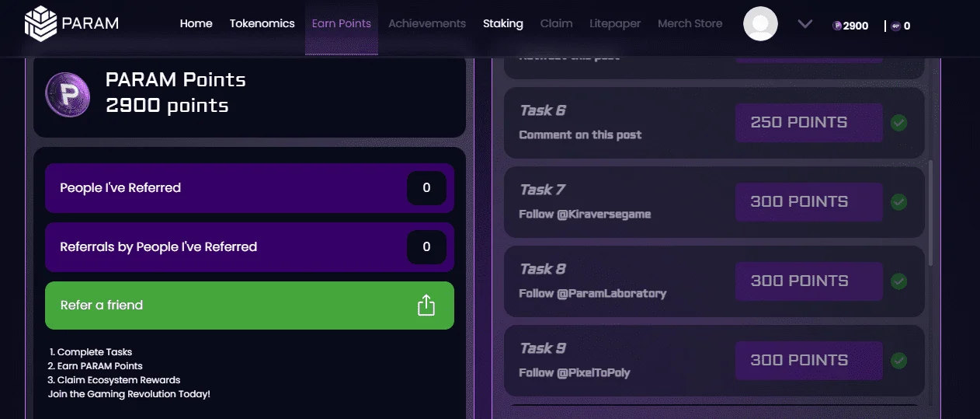Click the green checkmark on Task 9

pyautogui.click(x=898, y=361)
